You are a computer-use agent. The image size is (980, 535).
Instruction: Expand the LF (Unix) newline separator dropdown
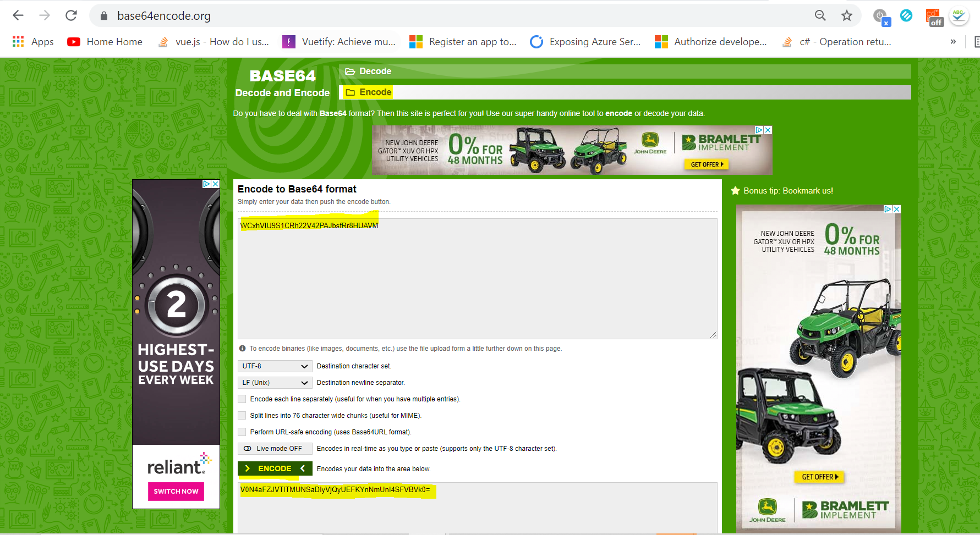click(x=275, y=383)
